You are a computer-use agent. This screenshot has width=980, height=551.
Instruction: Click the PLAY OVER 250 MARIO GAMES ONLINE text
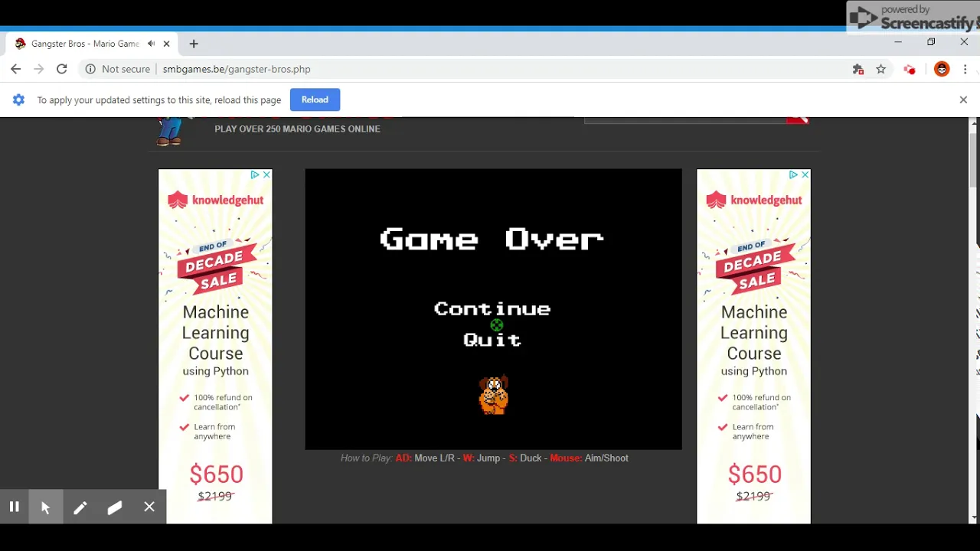tap(297, 129)
